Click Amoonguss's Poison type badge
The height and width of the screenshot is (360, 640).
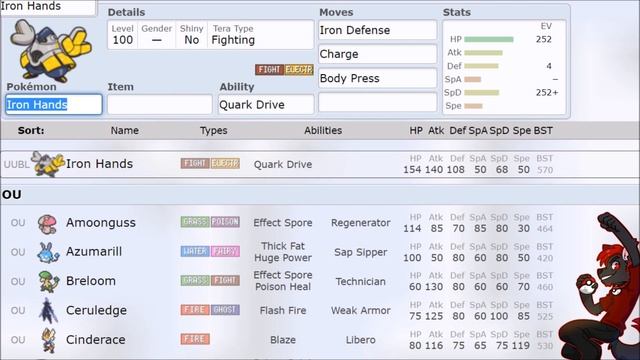tap(225, 222)
